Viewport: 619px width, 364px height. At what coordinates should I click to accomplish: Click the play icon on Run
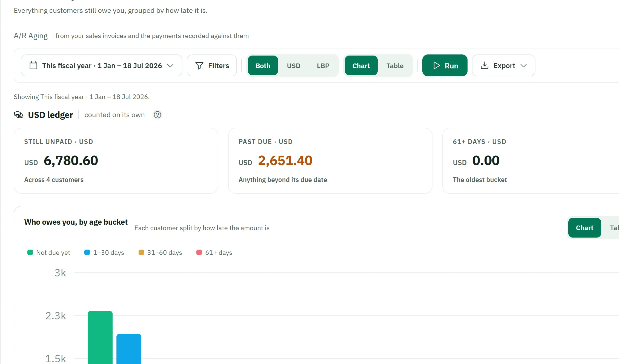tap(437, 66)
